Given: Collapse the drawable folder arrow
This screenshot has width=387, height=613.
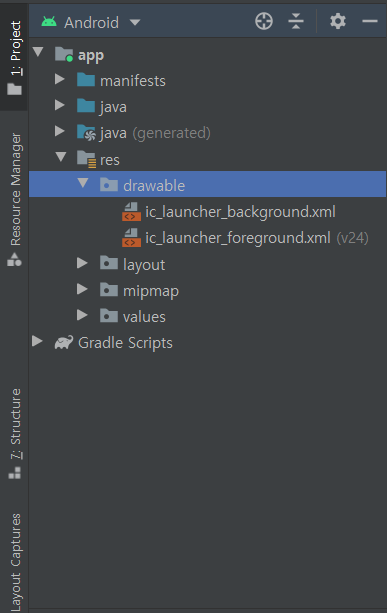Looking at the screenshot, I should 83,183.
